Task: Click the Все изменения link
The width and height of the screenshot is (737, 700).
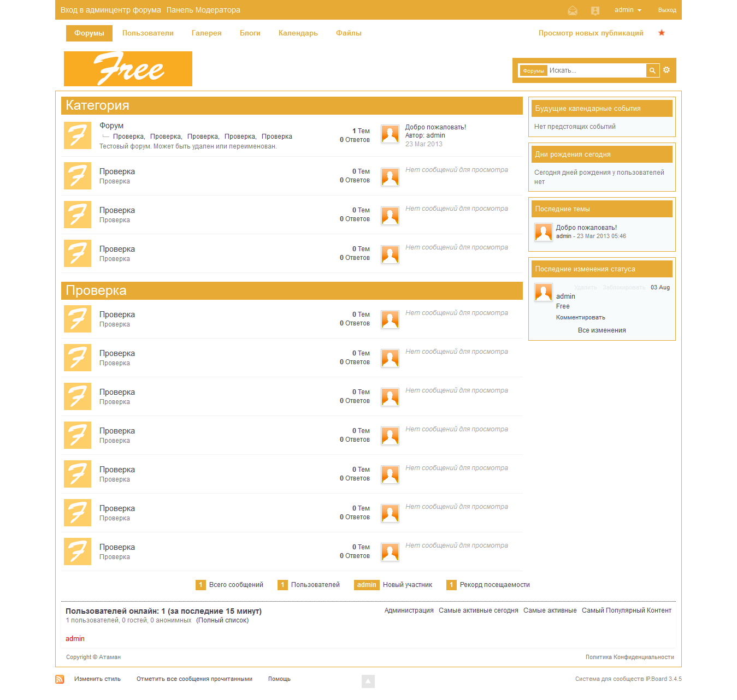Action: pos(602,330)
